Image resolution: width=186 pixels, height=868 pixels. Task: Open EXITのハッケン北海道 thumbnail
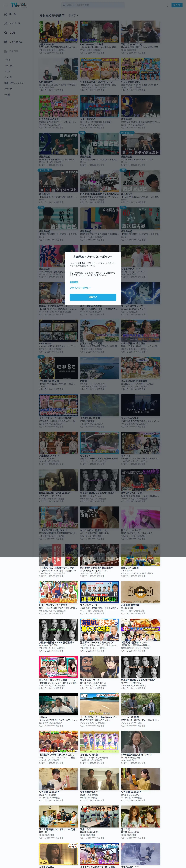[100, 31]
